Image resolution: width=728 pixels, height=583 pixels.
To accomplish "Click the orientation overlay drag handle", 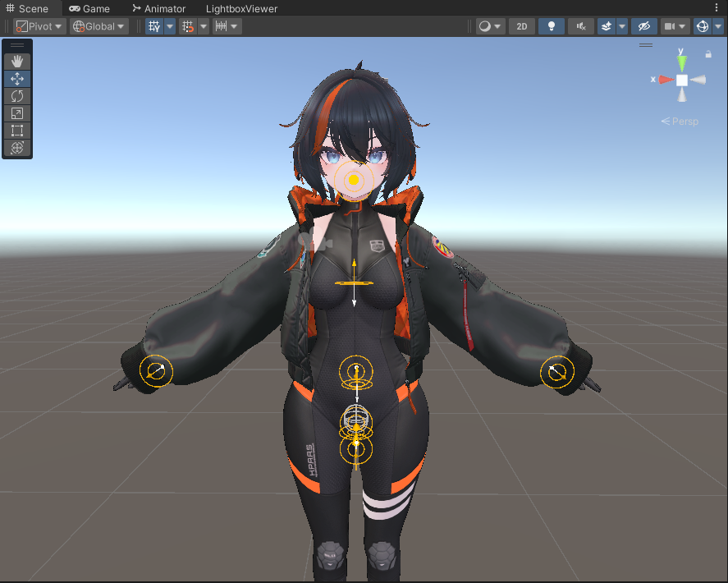I will coord(646,45).
